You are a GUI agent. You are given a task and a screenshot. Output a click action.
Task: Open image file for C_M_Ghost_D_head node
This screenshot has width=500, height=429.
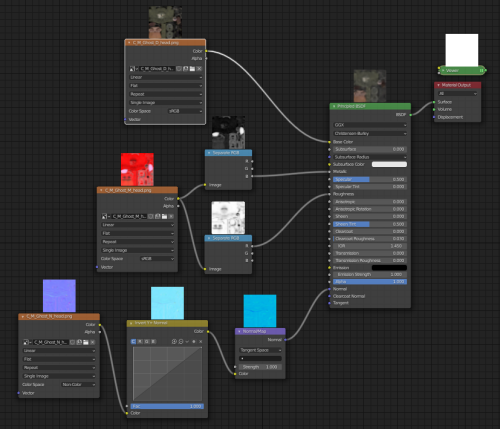pos(192,69)
